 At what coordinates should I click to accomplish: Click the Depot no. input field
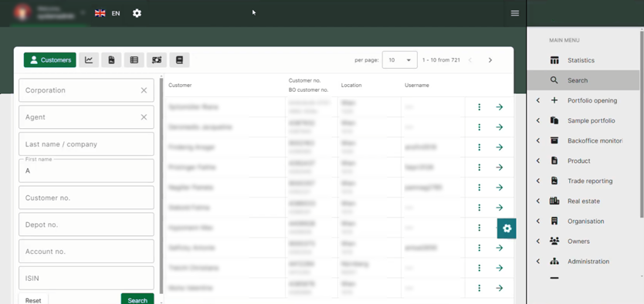point(86,225)
